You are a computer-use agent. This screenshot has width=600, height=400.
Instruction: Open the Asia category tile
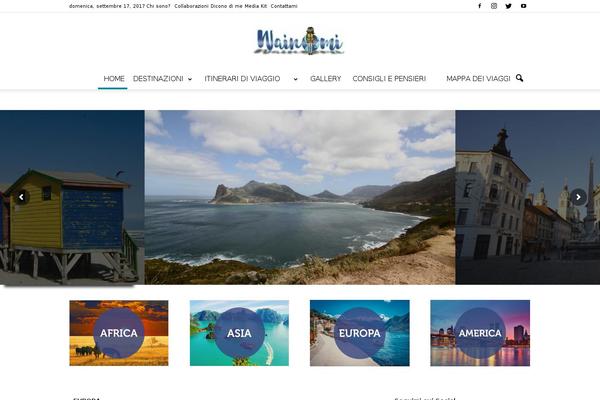(x=239, y=333)
